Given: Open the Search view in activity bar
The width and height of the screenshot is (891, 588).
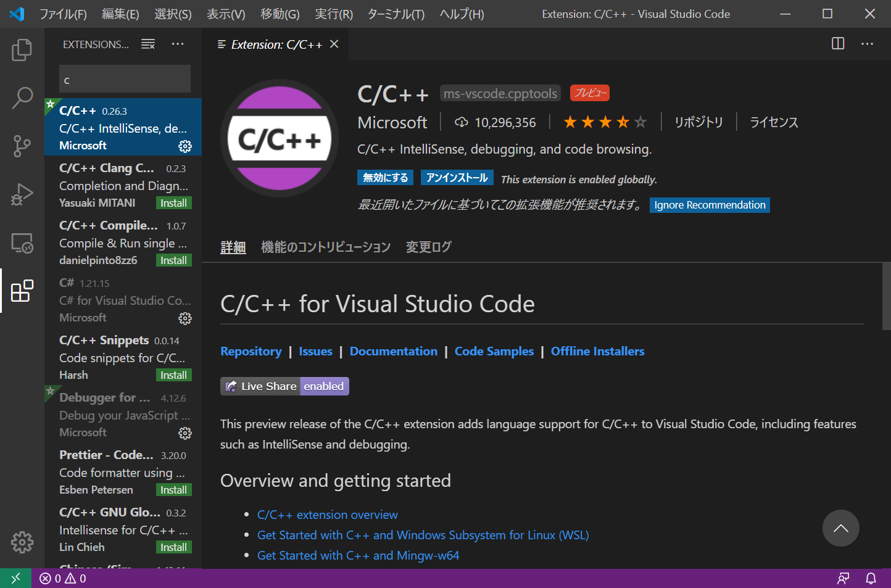Looking at the screenshot, I should coord(22,98).
